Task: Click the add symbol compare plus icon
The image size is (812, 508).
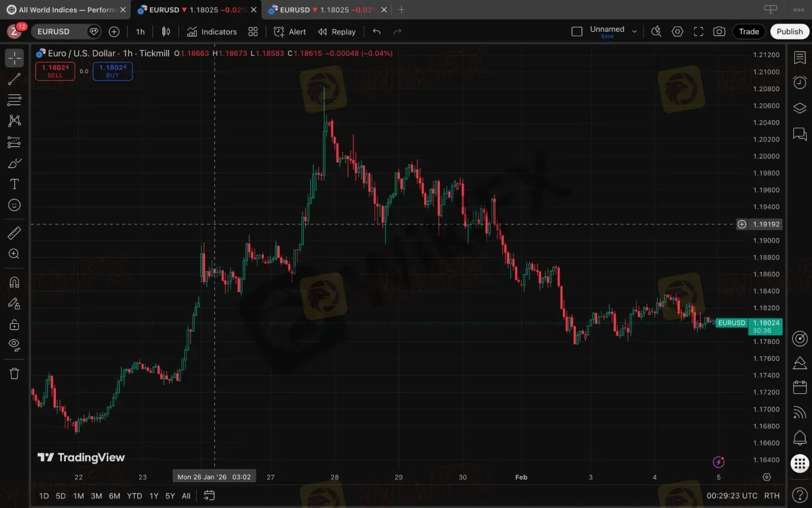Action: pos(114,32)
